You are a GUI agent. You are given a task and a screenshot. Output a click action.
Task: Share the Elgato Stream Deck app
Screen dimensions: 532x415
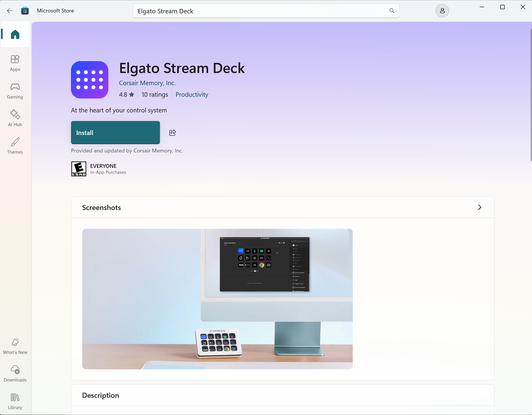(x=172, y=133)
